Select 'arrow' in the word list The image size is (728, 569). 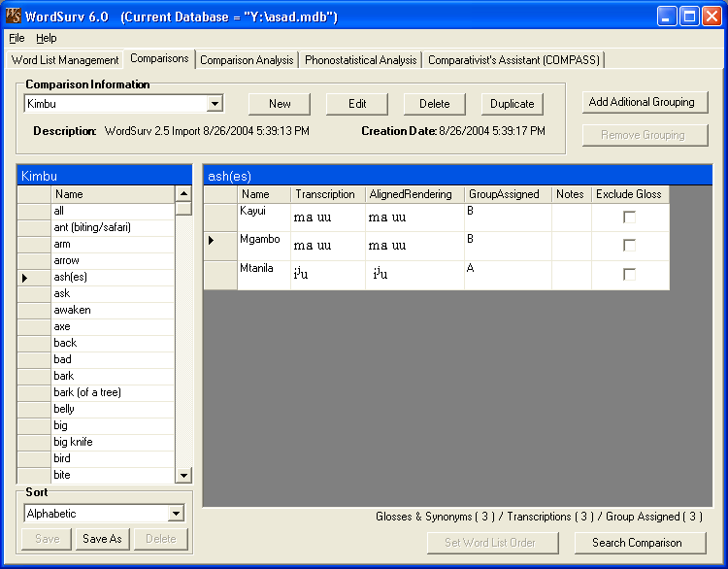113,260
